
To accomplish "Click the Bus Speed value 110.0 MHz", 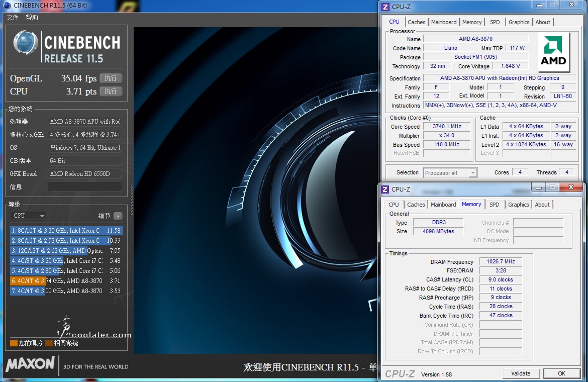I will tap(447, 144).
